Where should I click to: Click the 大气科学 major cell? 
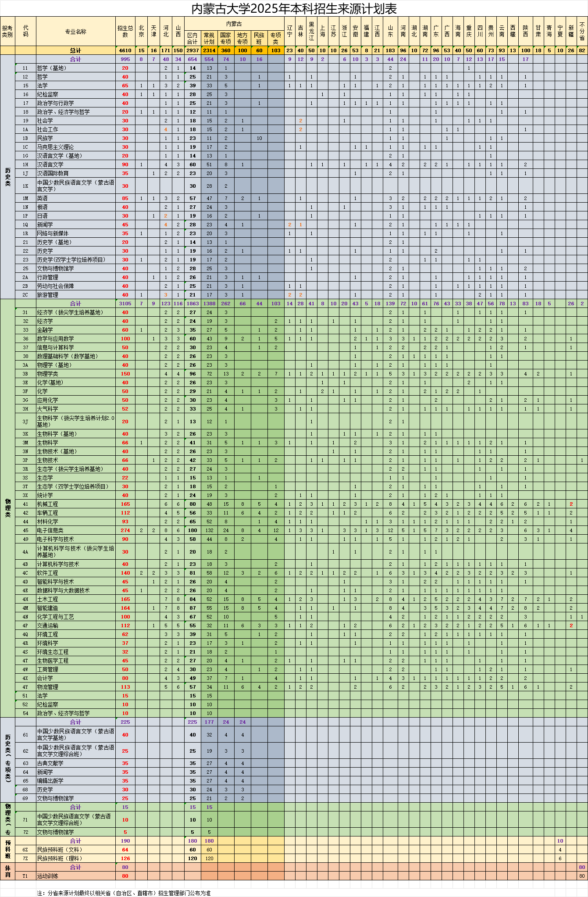click(x=76, y=409)
